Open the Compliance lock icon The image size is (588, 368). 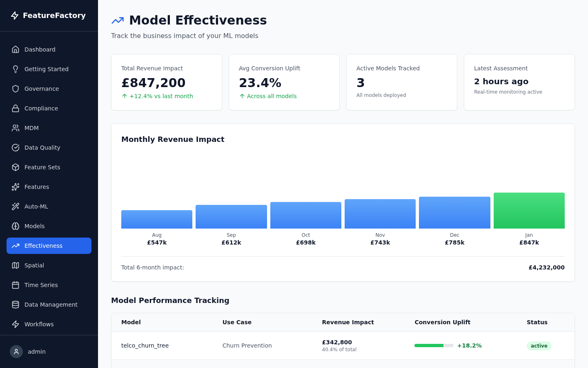[16, 108]
